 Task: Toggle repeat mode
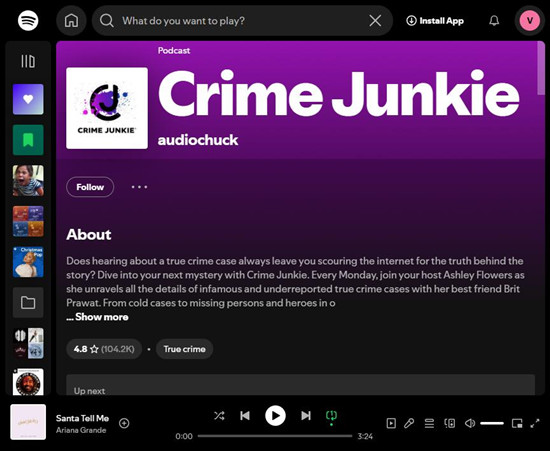[331, 416]
